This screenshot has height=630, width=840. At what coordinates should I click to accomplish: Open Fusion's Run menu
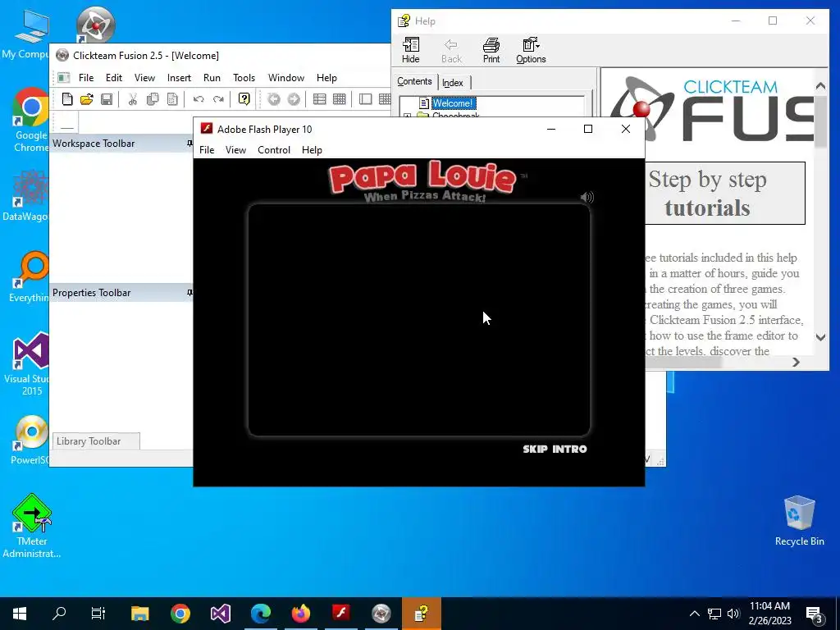point(212,78)
